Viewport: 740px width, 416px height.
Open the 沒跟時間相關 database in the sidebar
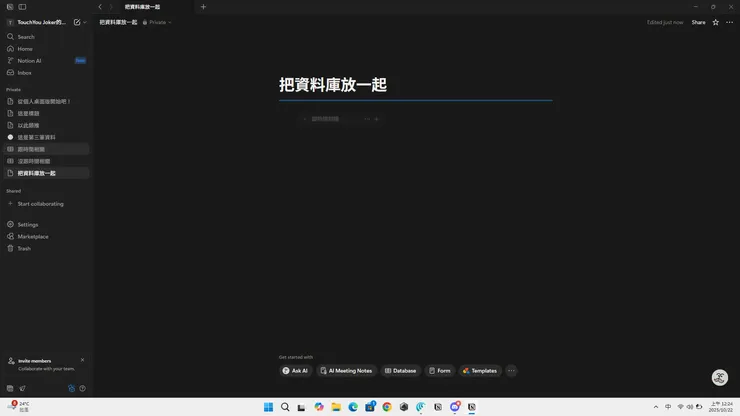pyautogui.click(x=46, y=161)
